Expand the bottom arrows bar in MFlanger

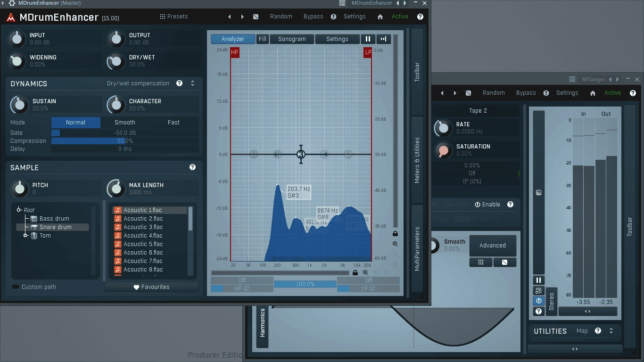click(575, 349)
